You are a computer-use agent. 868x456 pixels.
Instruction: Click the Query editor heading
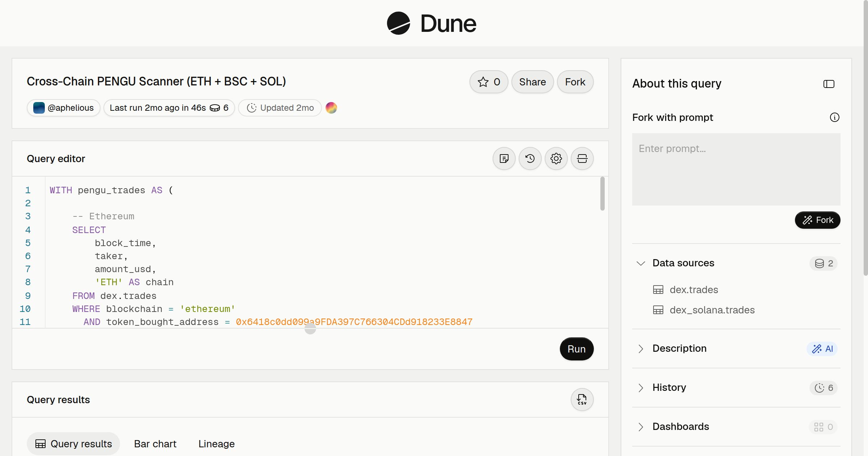tap(56, 159)
